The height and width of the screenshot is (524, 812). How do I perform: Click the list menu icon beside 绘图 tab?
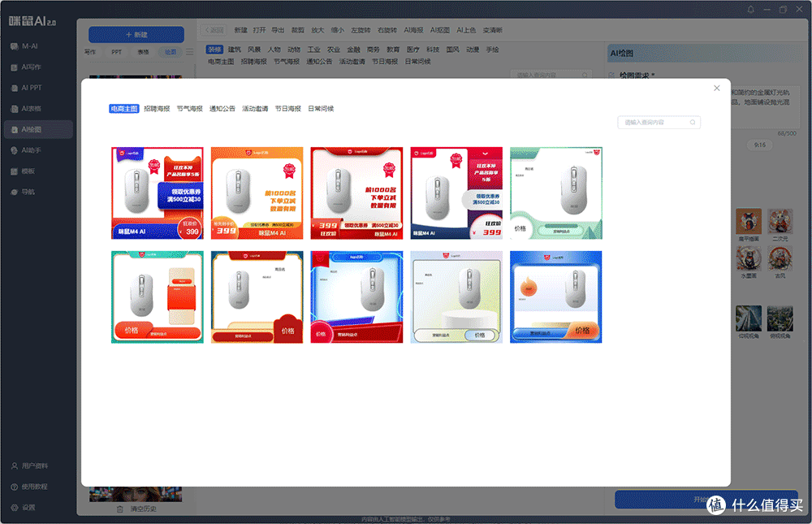coord(189,52)
